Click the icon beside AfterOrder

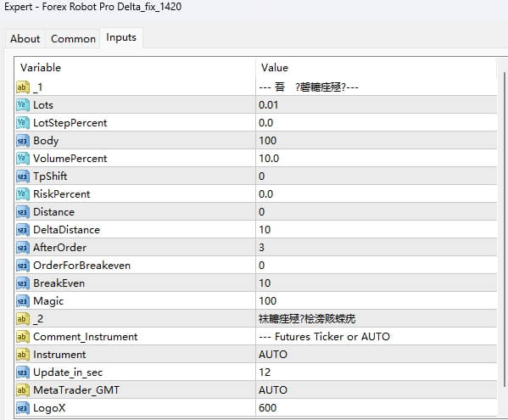(23, 248)
